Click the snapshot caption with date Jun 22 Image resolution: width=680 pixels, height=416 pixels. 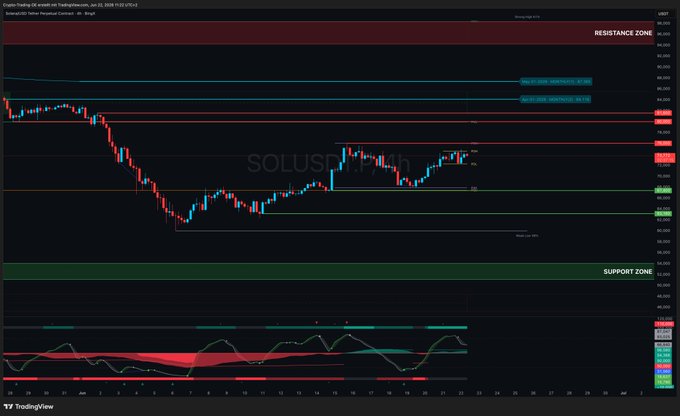[71, 5]
